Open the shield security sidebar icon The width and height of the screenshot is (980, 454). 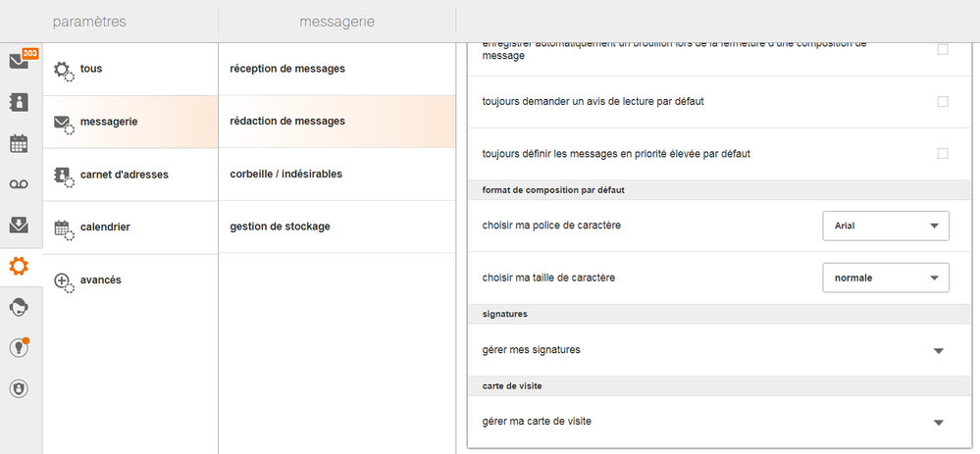pyautogui.click(x=19, y=388)
